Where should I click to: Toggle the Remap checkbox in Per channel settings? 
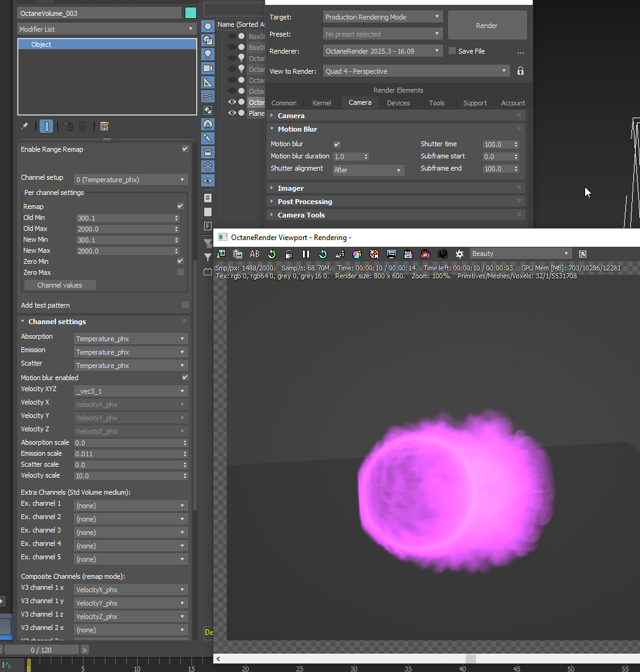tap(180, 206)
